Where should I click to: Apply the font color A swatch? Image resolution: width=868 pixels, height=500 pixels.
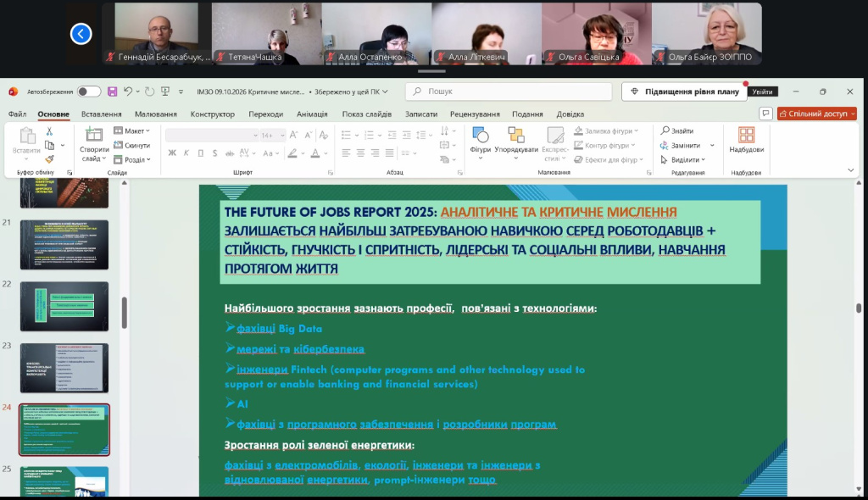315,153
